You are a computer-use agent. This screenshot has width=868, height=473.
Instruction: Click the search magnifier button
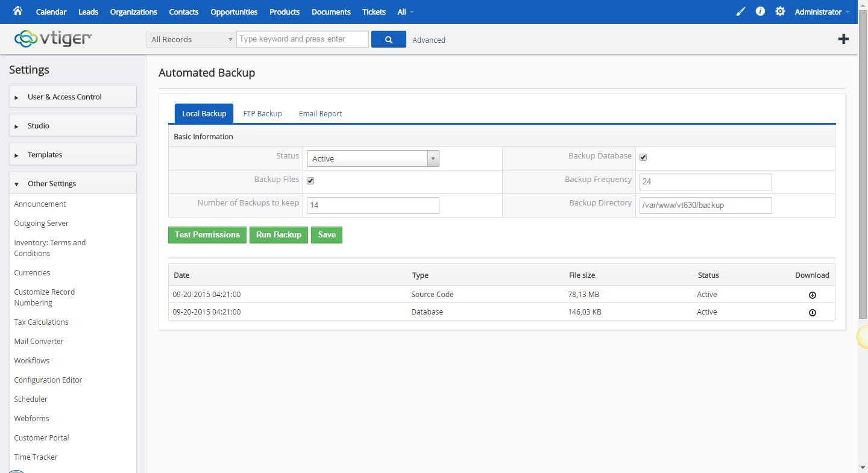click(389, 39)
